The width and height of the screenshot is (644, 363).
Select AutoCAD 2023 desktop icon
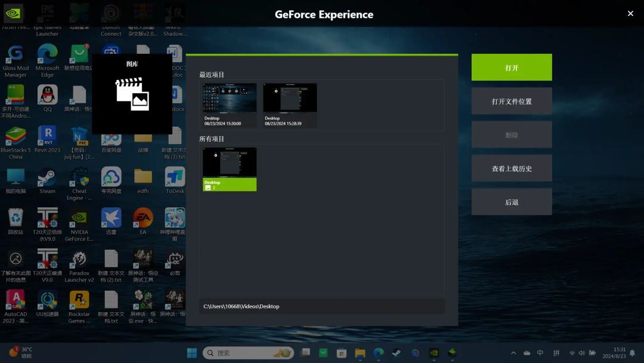pyautogui.click(x=16, y=307)
